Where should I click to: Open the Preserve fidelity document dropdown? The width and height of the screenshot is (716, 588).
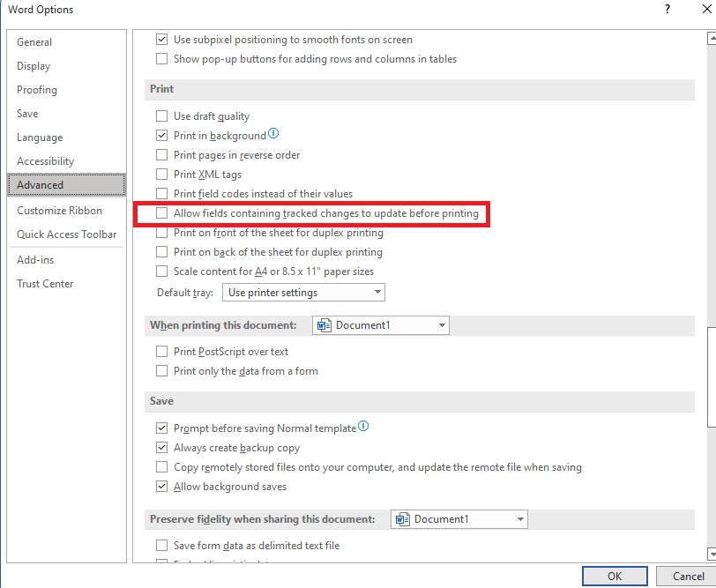(x=518, y=519)
